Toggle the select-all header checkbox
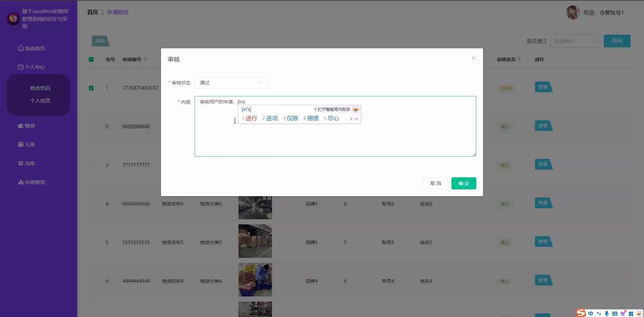Viewport: 644px width, 317px height. click(x=91, y=59)
